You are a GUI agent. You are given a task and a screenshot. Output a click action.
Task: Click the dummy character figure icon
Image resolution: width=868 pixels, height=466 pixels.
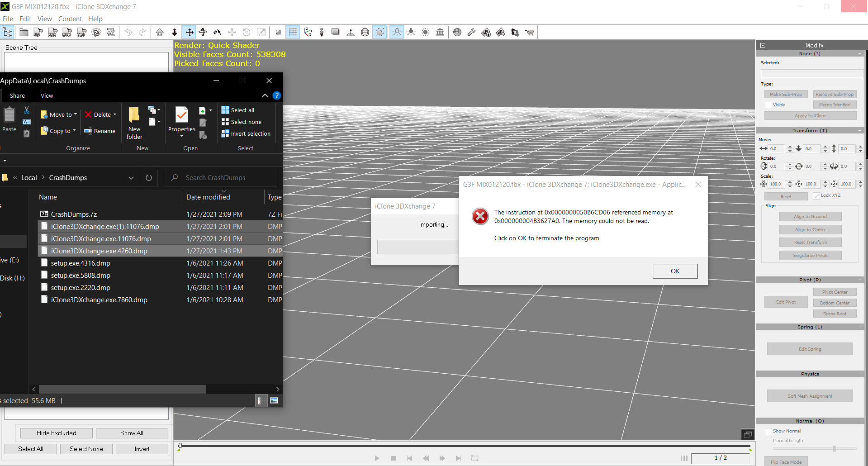tap(322, 32)
